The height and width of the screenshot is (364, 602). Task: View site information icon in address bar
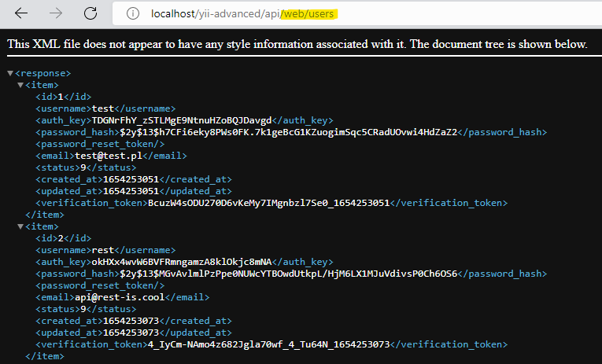coord(133,14)
